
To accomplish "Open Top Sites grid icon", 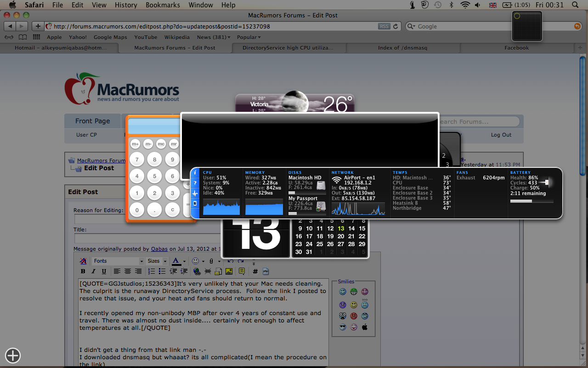I will [36, 37].
